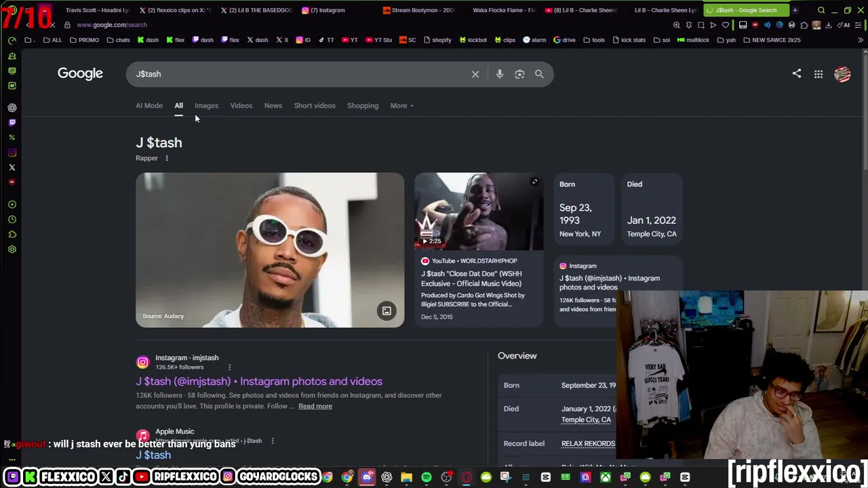Open the ChatGPT app in the taskbar
Viewport: 868px width, 488px height.
[x=387, y=477]
